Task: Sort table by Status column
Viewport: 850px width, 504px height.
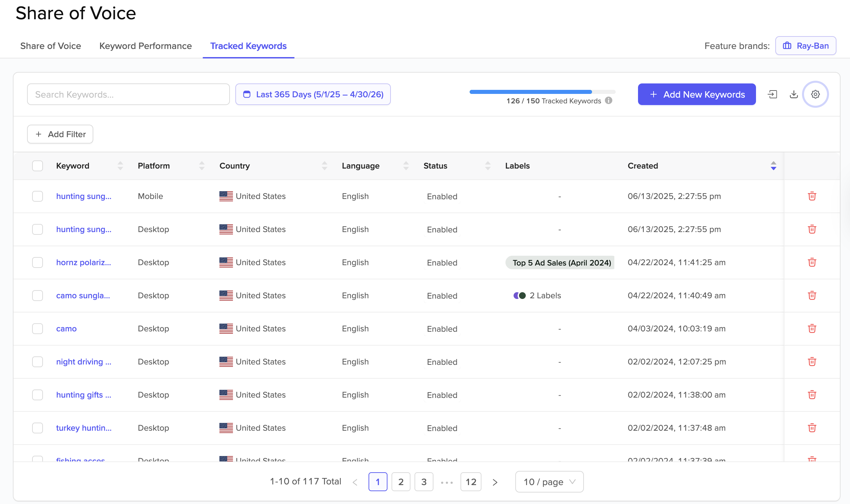Action: tap(488, 166)
